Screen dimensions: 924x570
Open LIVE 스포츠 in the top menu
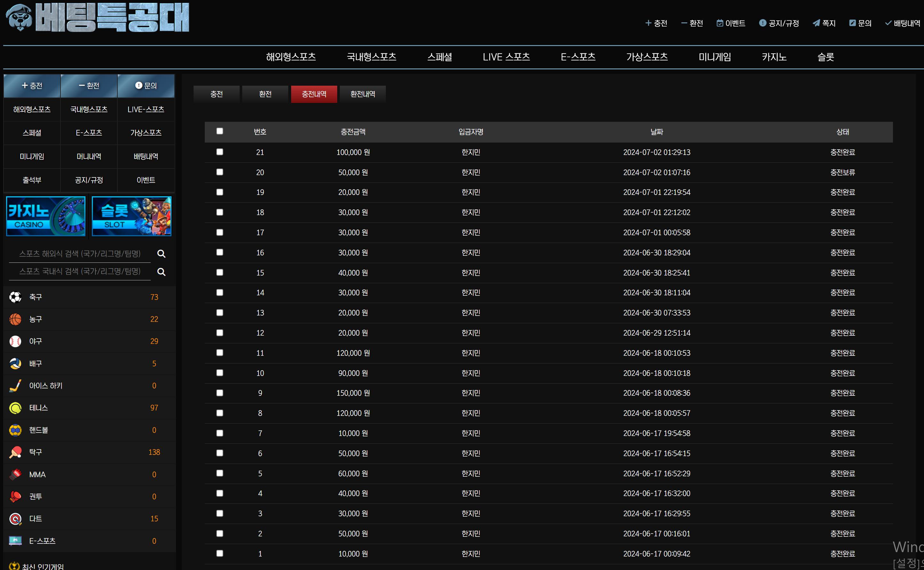point(506,57)
